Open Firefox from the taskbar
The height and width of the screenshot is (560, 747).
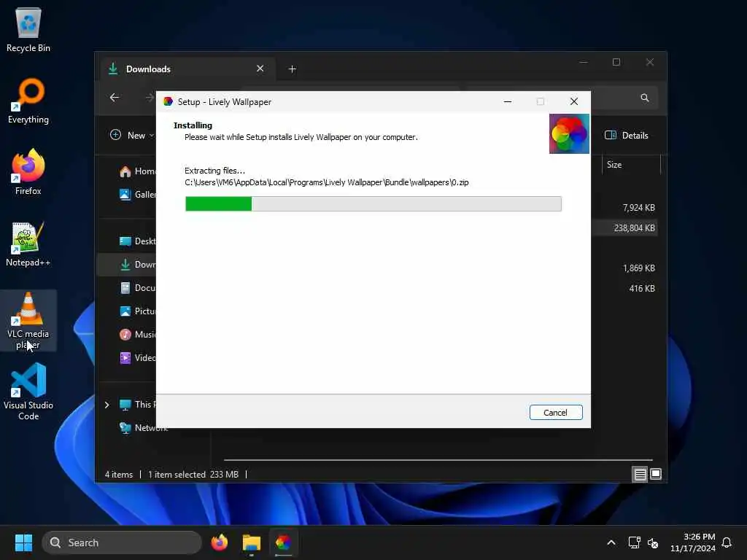pyautogui.click(x=220, y=542)
